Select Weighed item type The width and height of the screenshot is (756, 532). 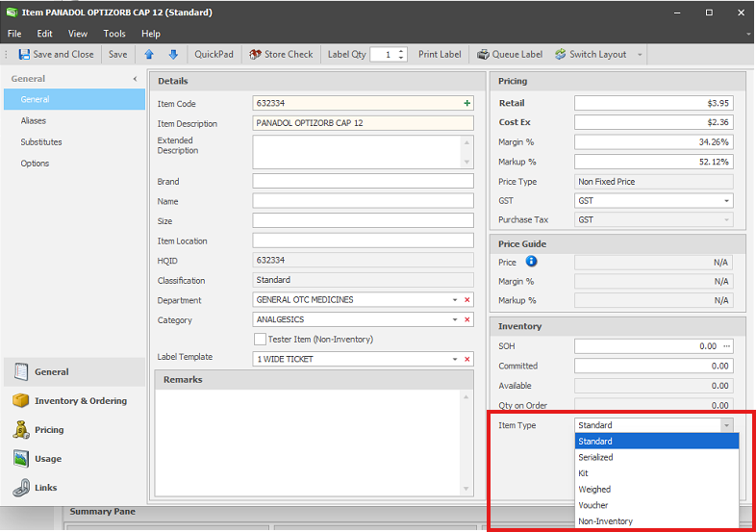coord(657,489)
